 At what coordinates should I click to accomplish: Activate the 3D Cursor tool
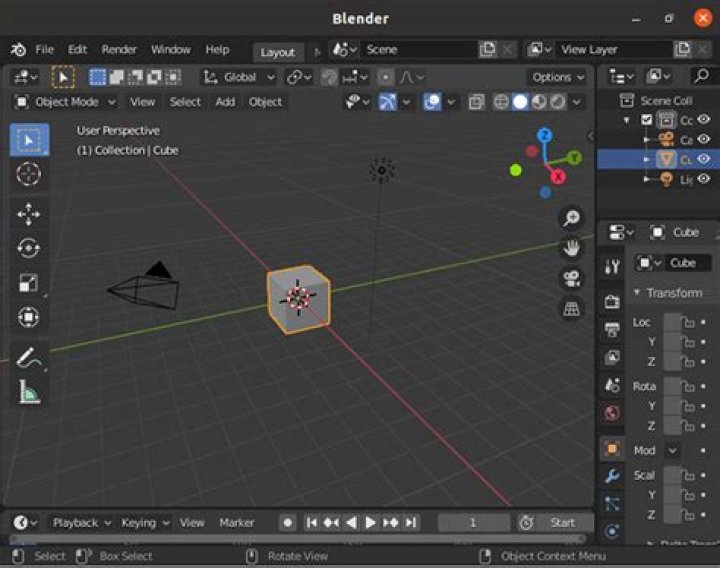coord(28,174)
